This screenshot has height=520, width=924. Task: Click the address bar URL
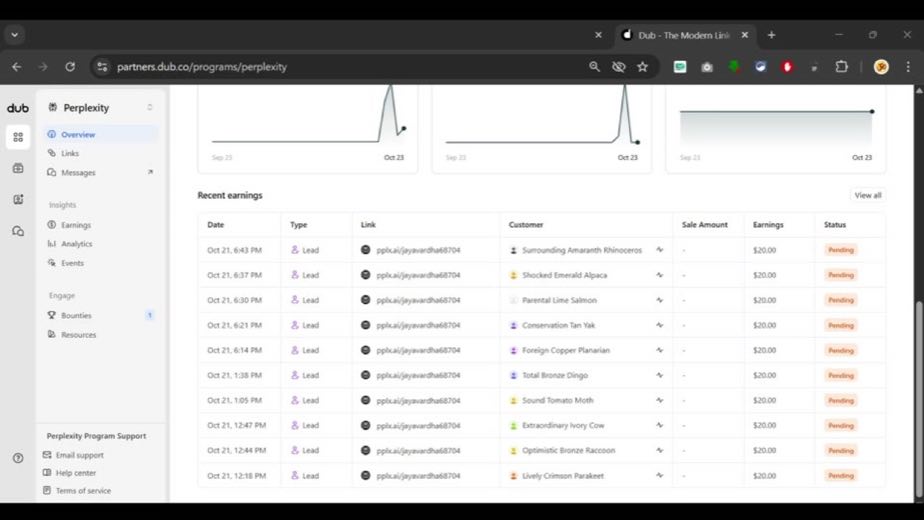coord(202,67)
